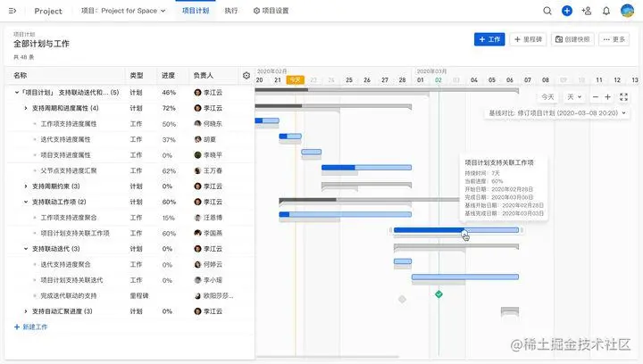Click 新建工作 link
The width and height of the screenshot is (643, 364).
tap(30, 327)
